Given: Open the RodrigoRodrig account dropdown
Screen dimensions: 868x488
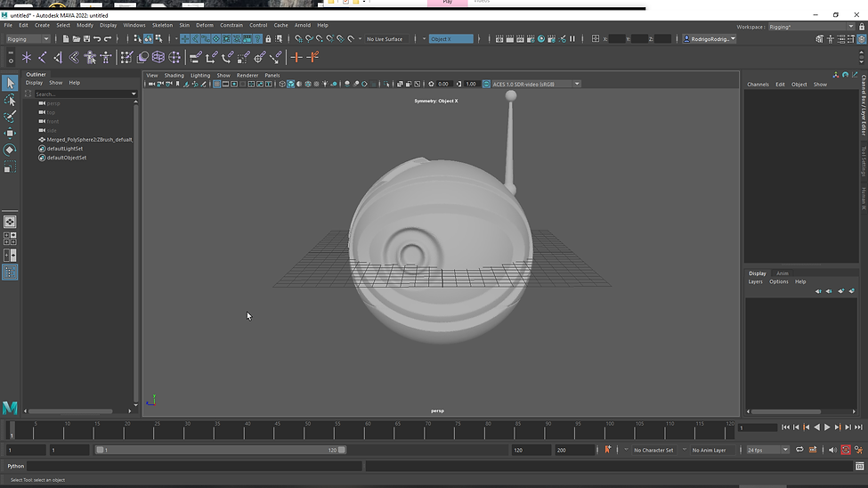Looking at the screenshot, I should (710, 39).
